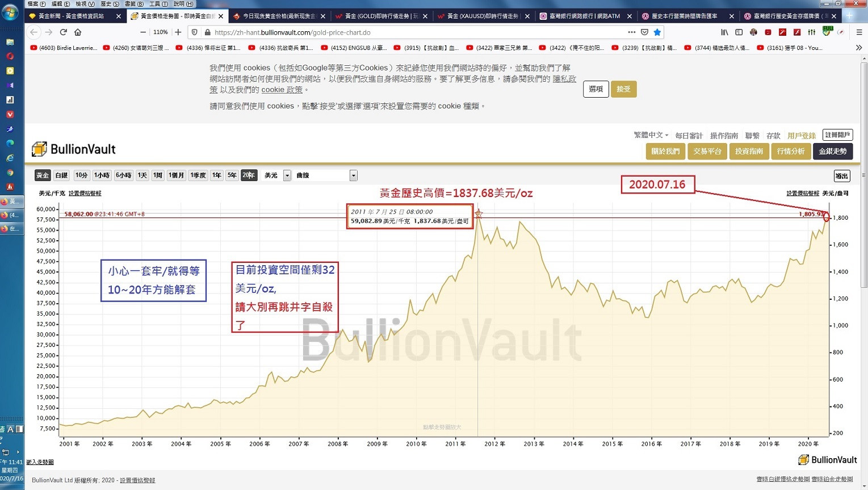Show more bookmarks with the chevron

tap(859, 48)
